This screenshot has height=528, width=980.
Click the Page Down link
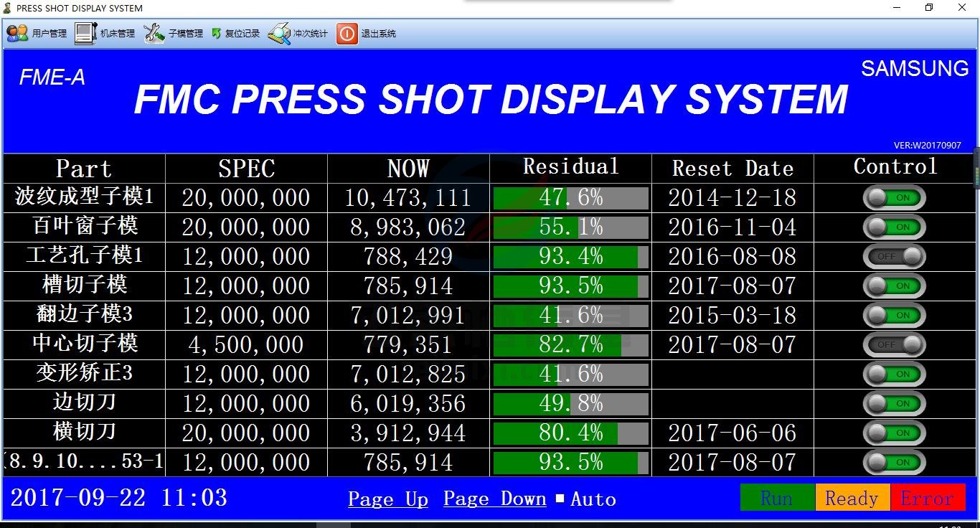point(495,499)
